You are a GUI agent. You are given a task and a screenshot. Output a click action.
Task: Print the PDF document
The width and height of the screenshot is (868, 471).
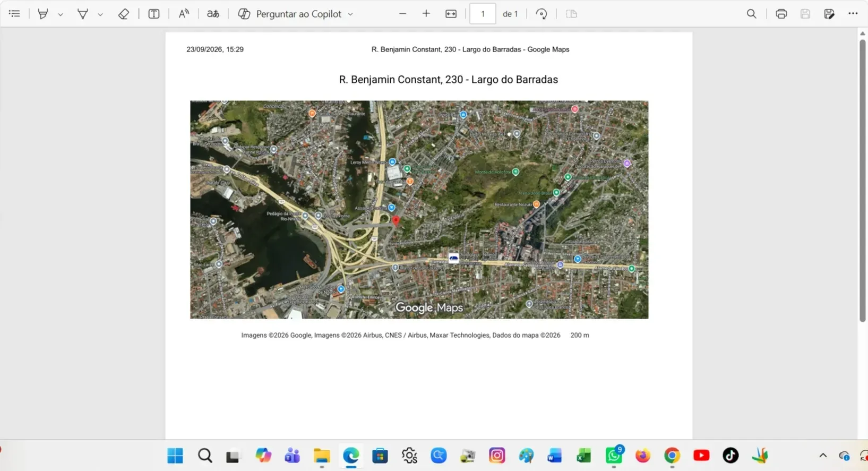781,14
